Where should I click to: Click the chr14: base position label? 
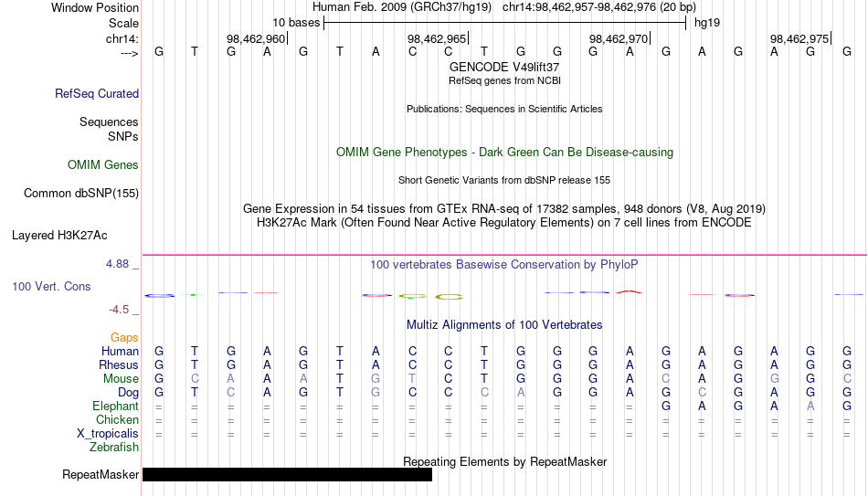point(122,38)
